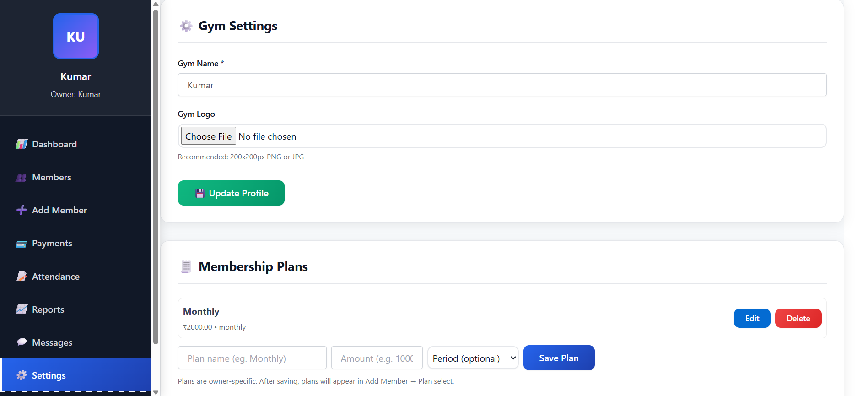
Task: Click the Messages speech bubble icon
Action: click(22, 342)
